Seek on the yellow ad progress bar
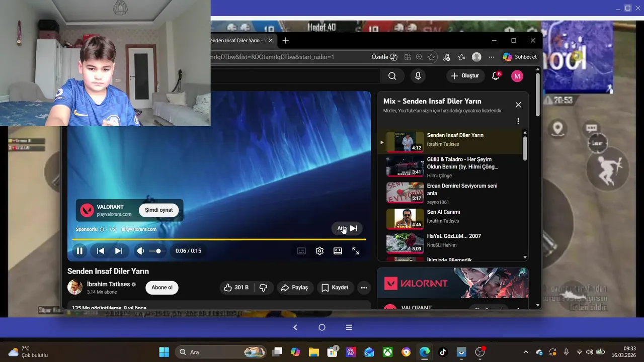Viewport: 644px width, 362px height. coord(219,239)
